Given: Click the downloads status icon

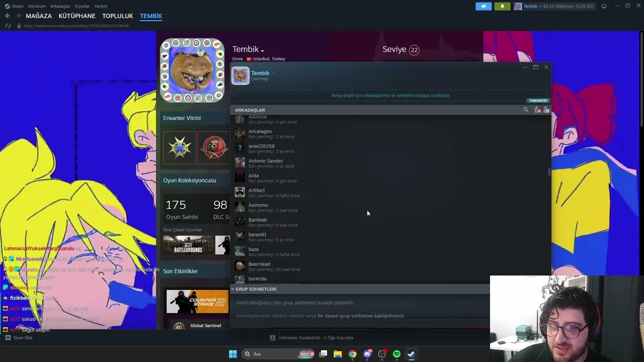Looking at the screenshot, I should (273, 338).
